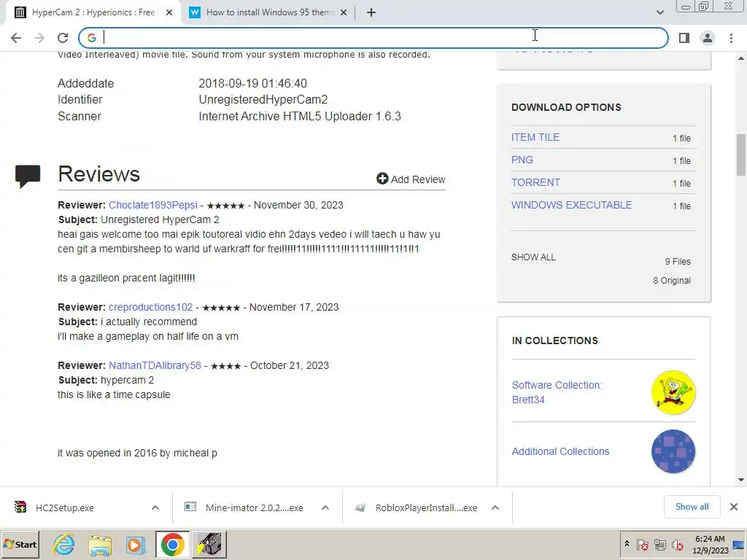Click the 9 Files text
This screenshot has width=747, height=560.
(678, 262)
